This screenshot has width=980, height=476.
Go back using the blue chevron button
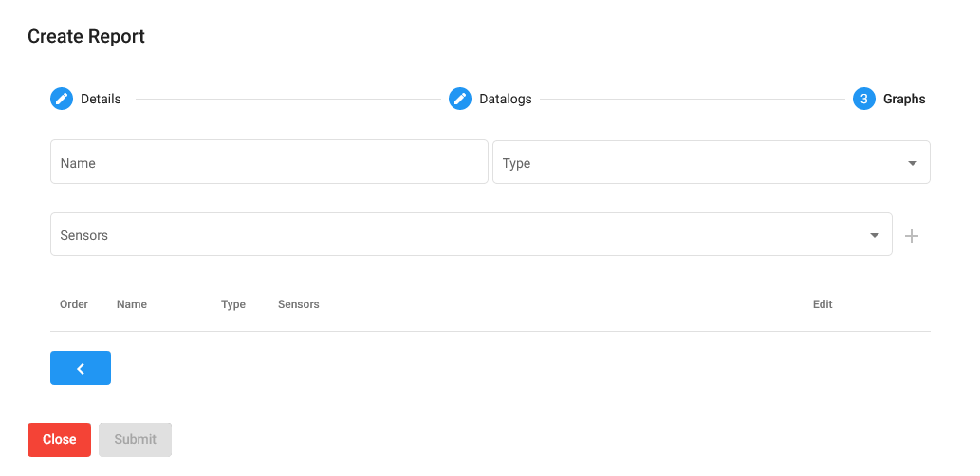tap(81, 368)
